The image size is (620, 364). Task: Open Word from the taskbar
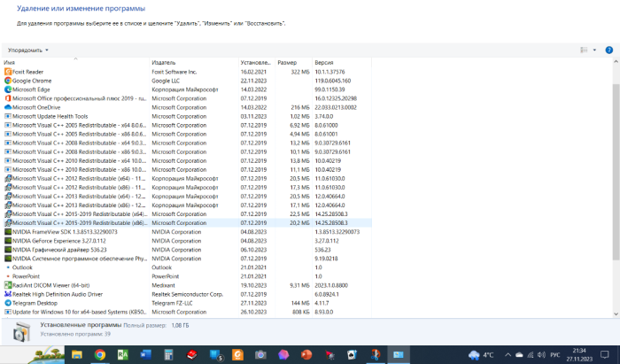(146, 354)
